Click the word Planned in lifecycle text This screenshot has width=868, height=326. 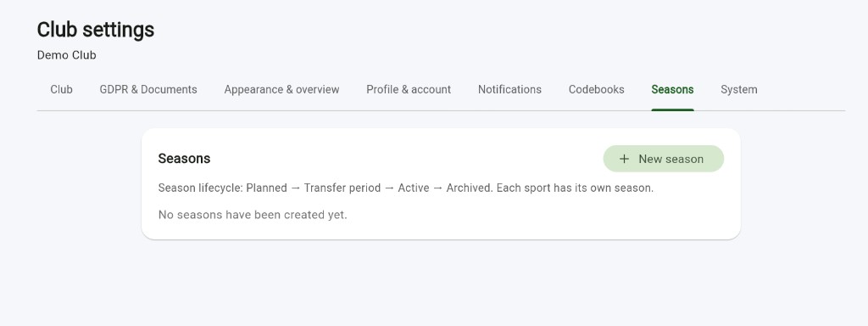click(x=266, y=188)
